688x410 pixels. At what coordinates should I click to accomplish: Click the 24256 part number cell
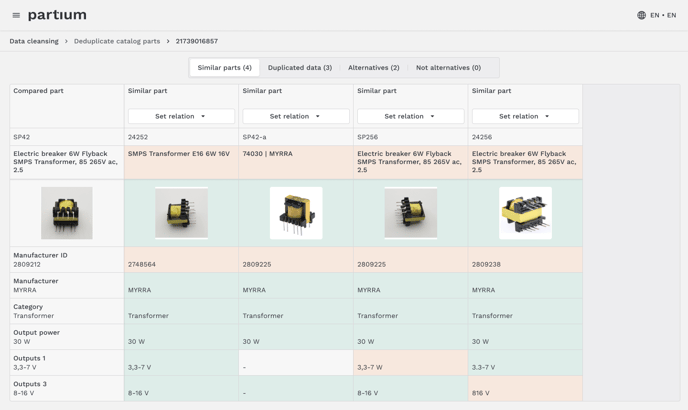525,137
